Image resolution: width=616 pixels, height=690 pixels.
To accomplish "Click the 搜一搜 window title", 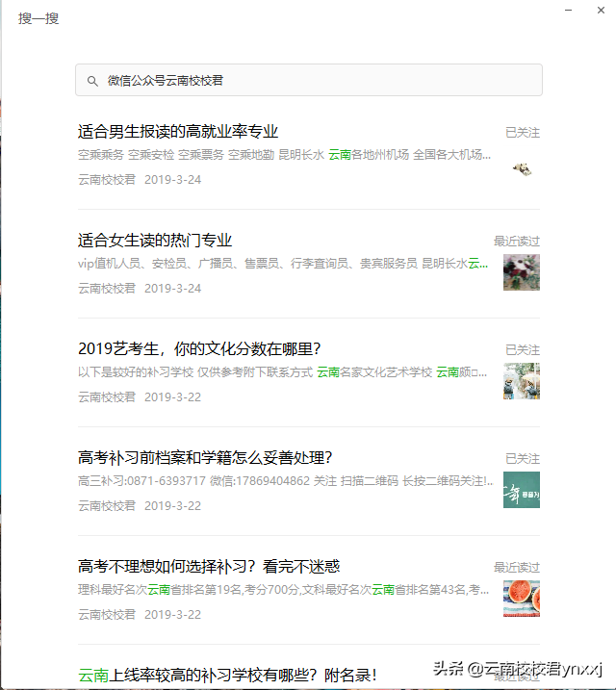I will click(x=38, y=18).
